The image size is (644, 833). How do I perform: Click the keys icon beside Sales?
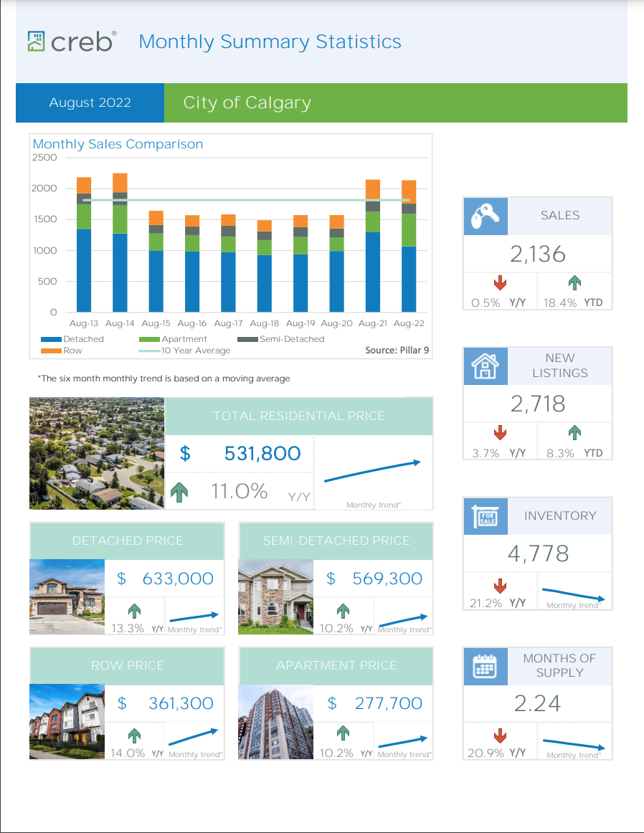pos(485,216)
